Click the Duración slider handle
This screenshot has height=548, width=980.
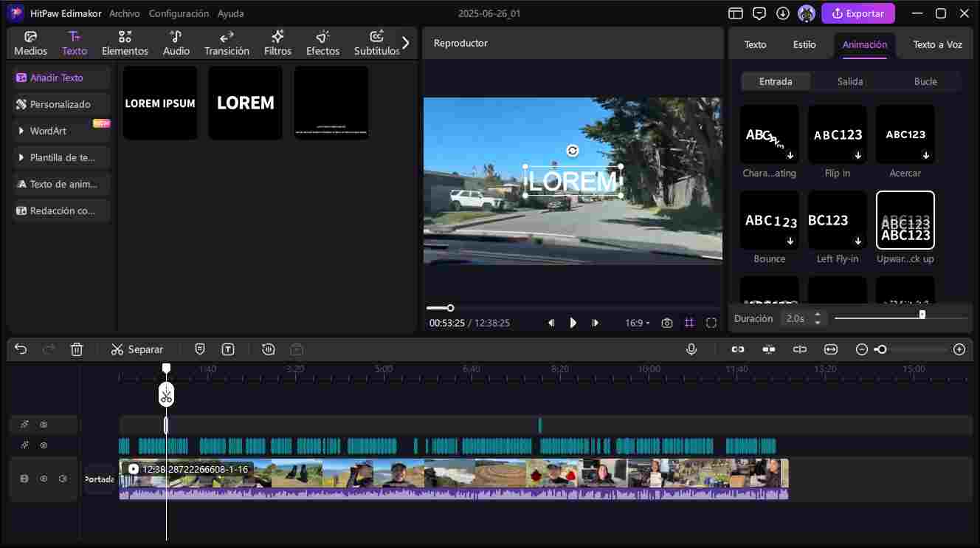(922, 315)
